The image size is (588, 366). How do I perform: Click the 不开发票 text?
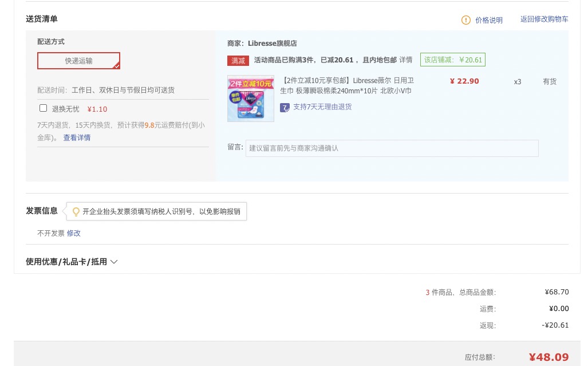click(50, 233)
